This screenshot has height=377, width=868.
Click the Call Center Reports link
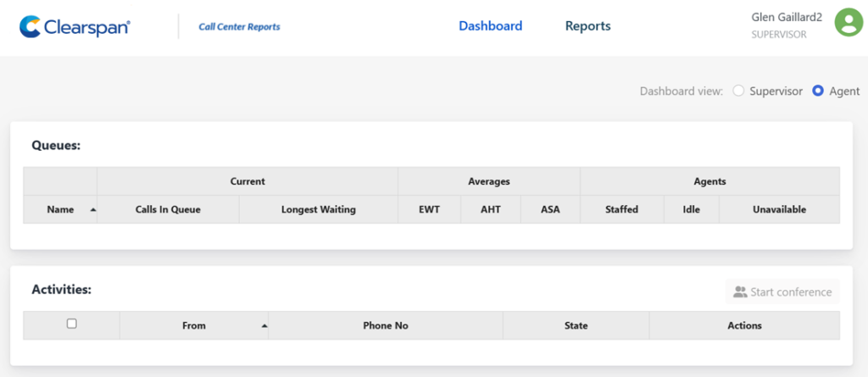pyautogui.click(x=239, y=27)
